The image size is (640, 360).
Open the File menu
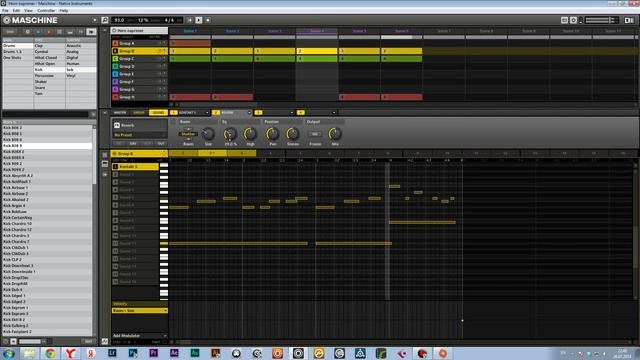[x=5, y=11]
